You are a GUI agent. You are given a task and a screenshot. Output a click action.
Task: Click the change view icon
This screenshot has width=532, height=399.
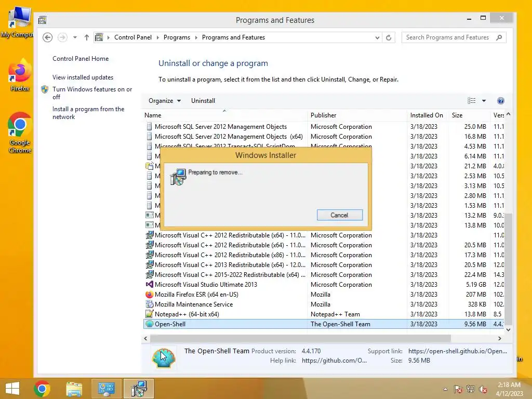pos(472,101)
